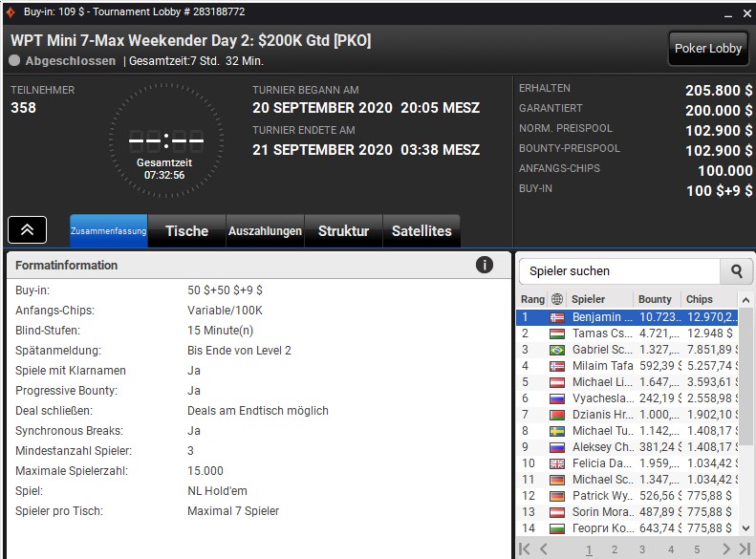Go to previous page arrow in pagination
756x559 pixels.
click(x=544, y=548)
